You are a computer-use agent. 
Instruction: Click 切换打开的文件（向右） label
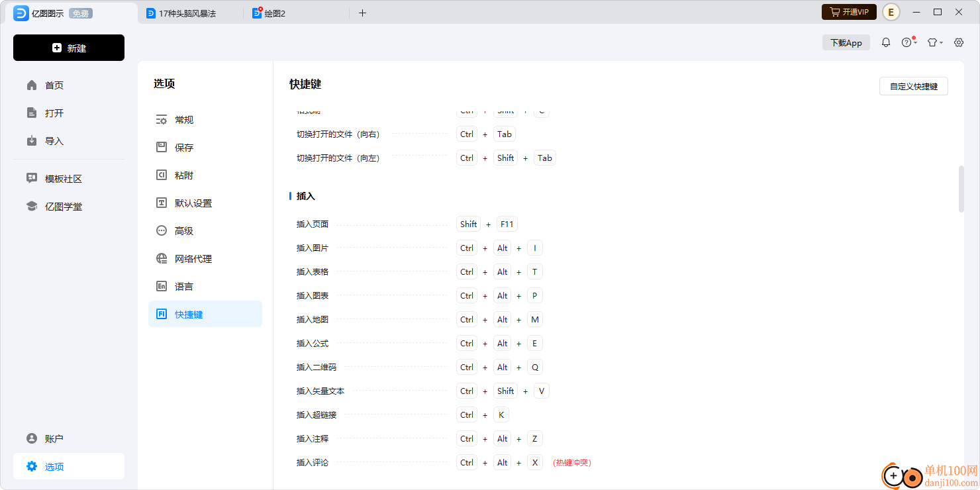tap(338, 134)
